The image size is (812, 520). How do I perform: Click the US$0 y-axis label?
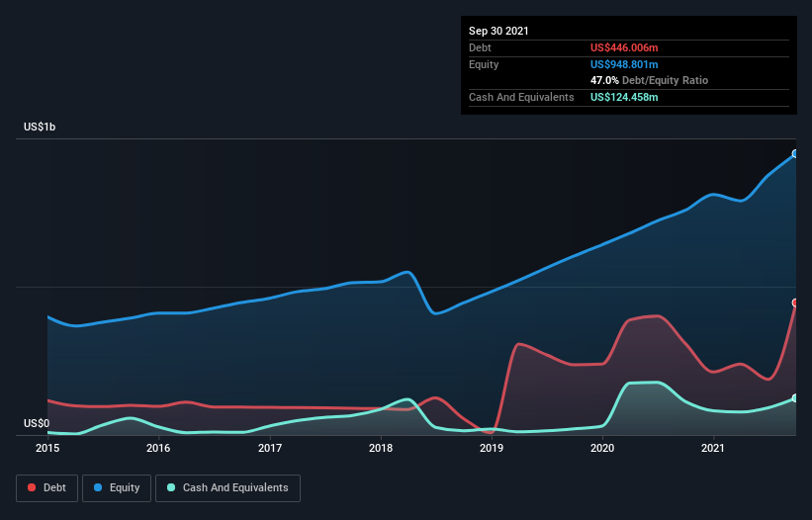click(x=37, y=423)
